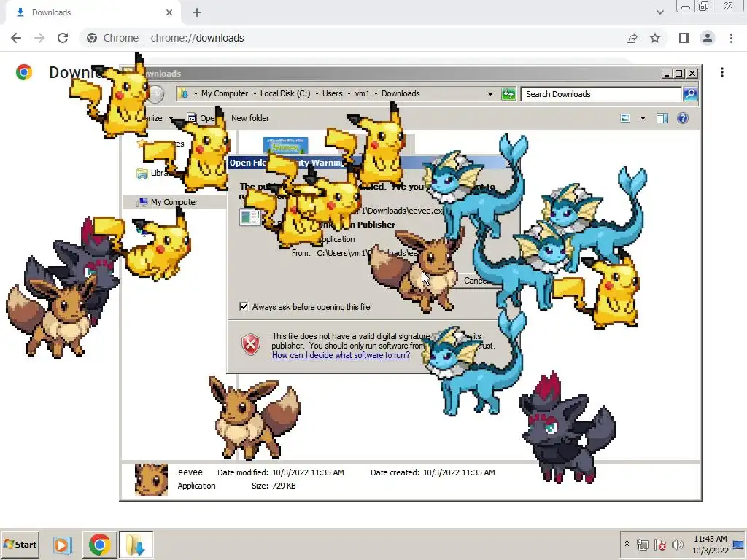Change your view icon in Explorer

pos(625,118)
